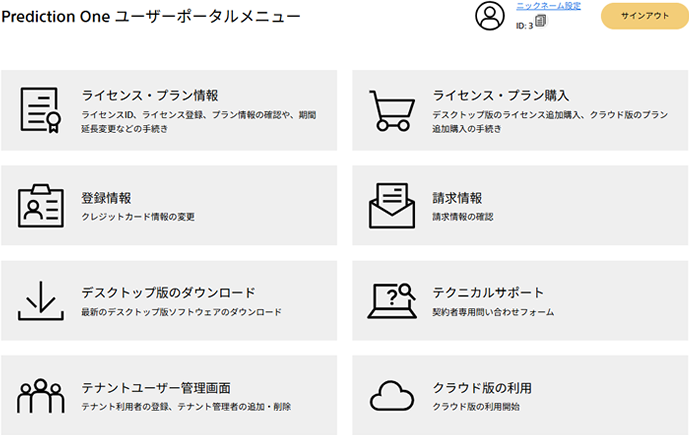Click the laptop question mark support icon
689x435 pixels.
(x=392, y=301)
